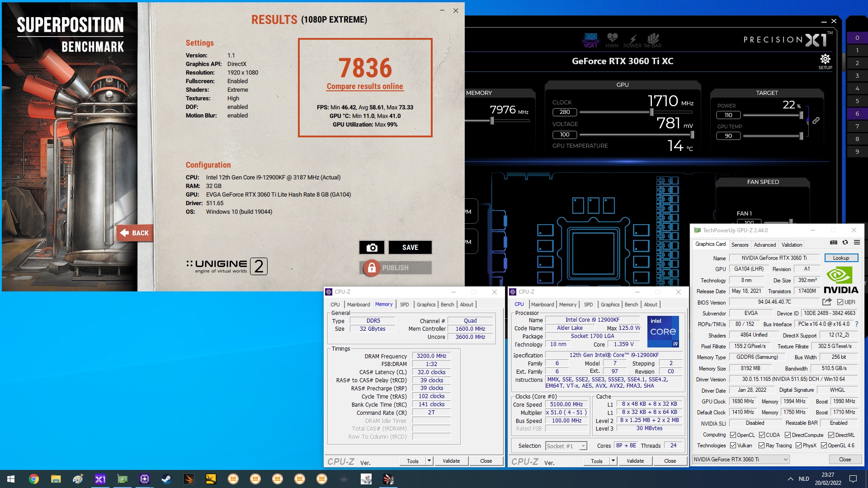
Task: Select profile 6 in Precision X1
Action: pyautogui.click(x=857, y=113)
